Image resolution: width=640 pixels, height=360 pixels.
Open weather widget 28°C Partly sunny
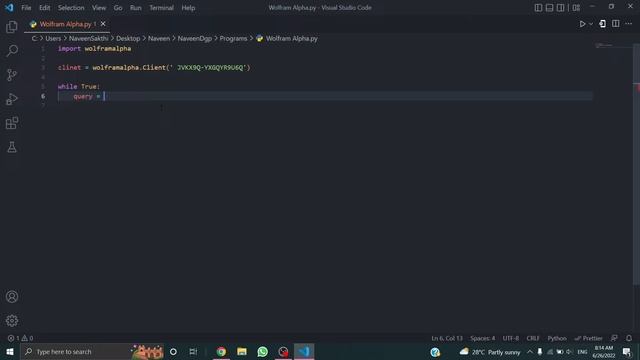pyautogui.click(x=490, y=352)
